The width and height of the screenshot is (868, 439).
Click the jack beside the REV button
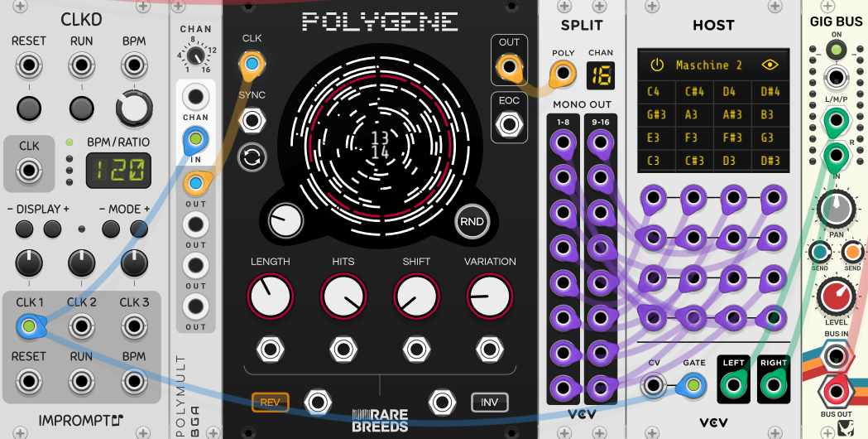[319, 403]
